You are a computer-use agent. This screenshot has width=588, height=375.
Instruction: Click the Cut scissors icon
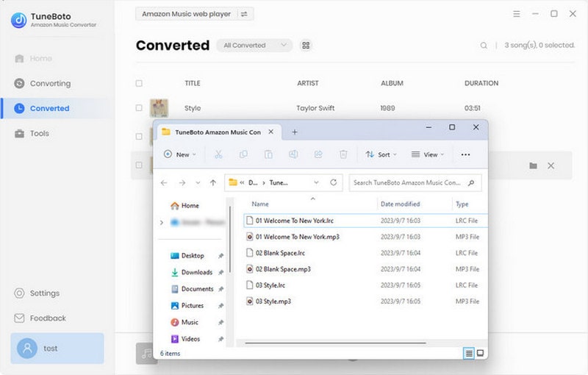tap(218, 154)
